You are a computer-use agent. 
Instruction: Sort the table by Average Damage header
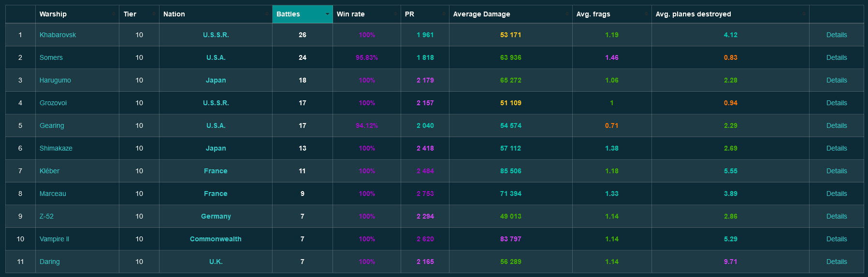tap(481, 14)
